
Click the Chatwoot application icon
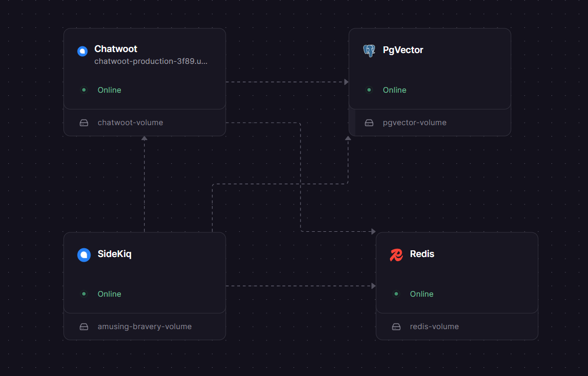click(x=82, y=51)
